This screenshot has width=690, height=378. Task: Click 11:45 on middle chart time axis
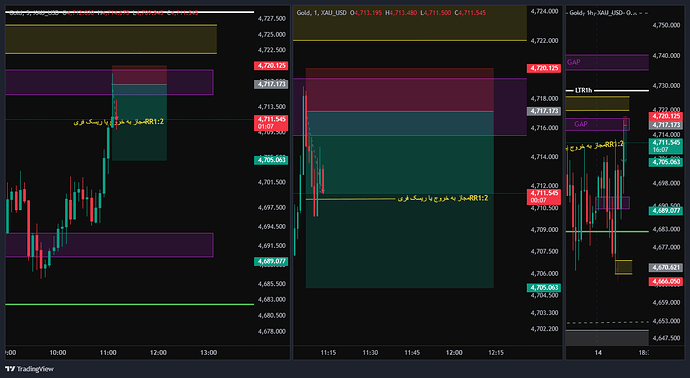coord(412,352)
